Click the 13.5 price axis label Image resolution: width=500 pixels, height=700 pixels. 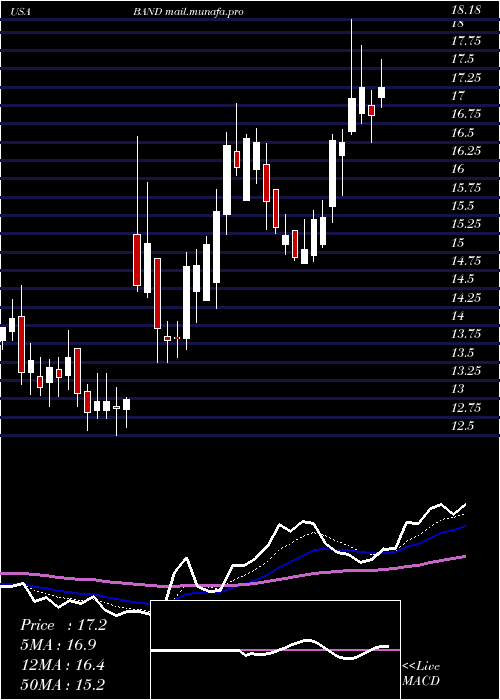463,353
